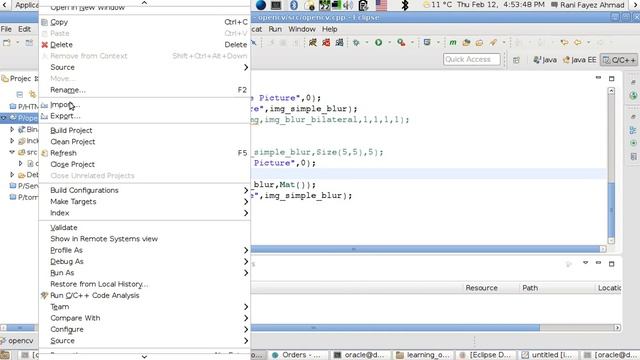The height and width of the screenshot is (360, 640).
Task: Choose Import... from the context menu
Action: [x=144, y=105]
